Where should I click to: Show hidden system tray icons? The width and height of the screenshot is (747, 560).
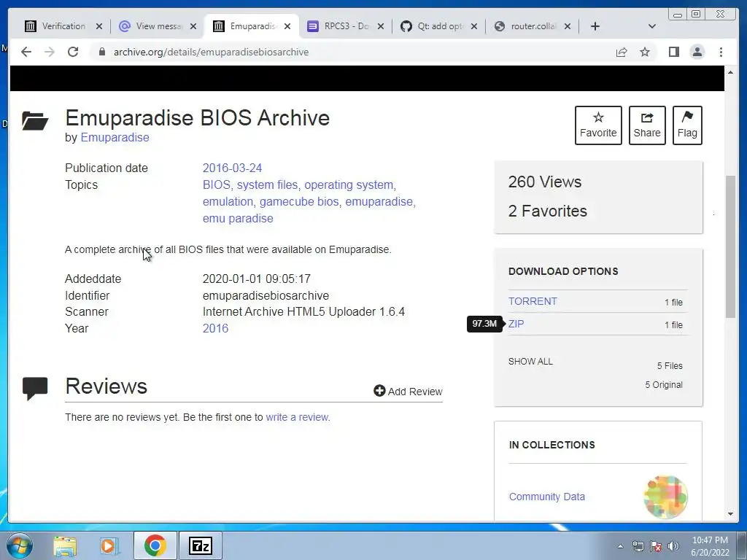620,547
